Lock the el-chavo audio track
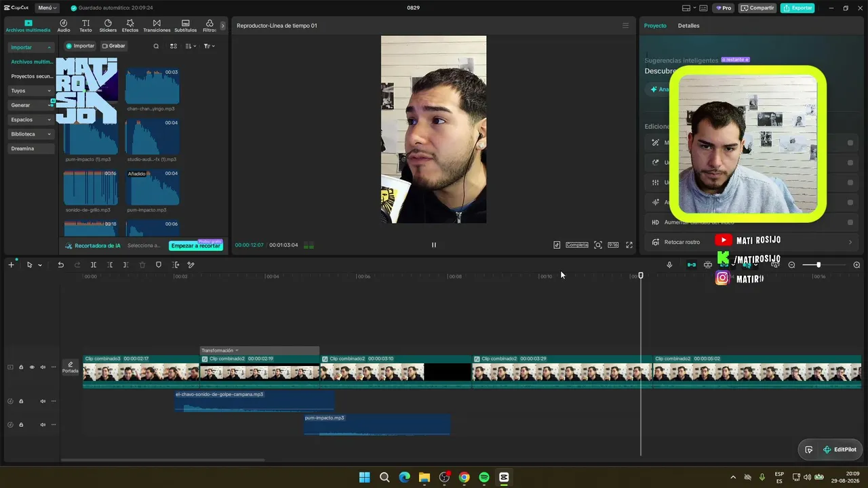Screen dimensions: 868x488 coord(21,401)
